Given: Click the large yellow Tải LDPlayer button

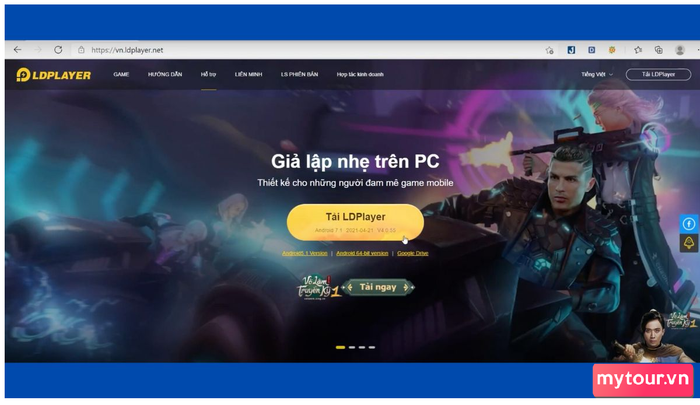Looking at the screenshot, I should (x=355, y=222).
